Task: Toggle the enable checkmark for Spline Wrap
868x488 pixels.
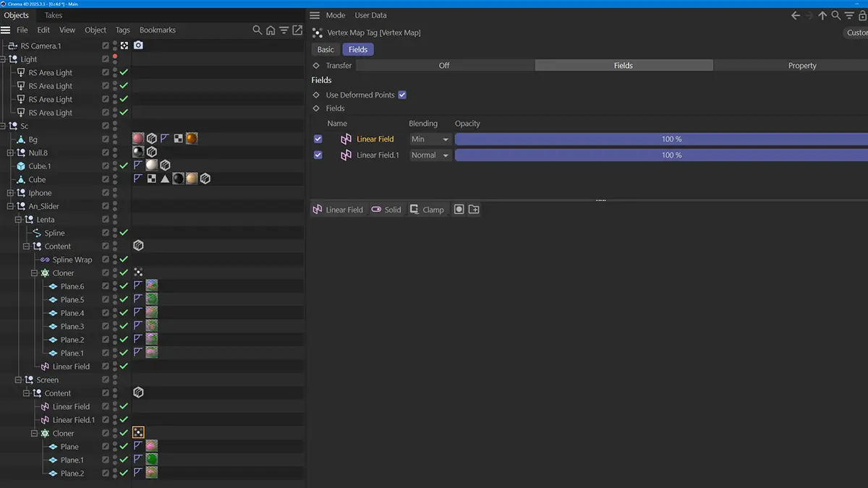Action: [124, 260]
